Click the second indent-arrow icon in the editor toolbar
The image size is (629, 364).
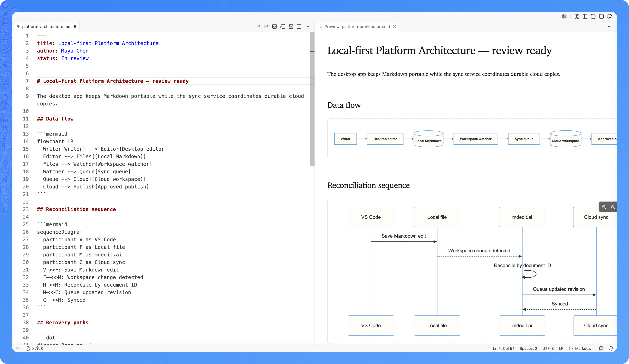[266, 27]
